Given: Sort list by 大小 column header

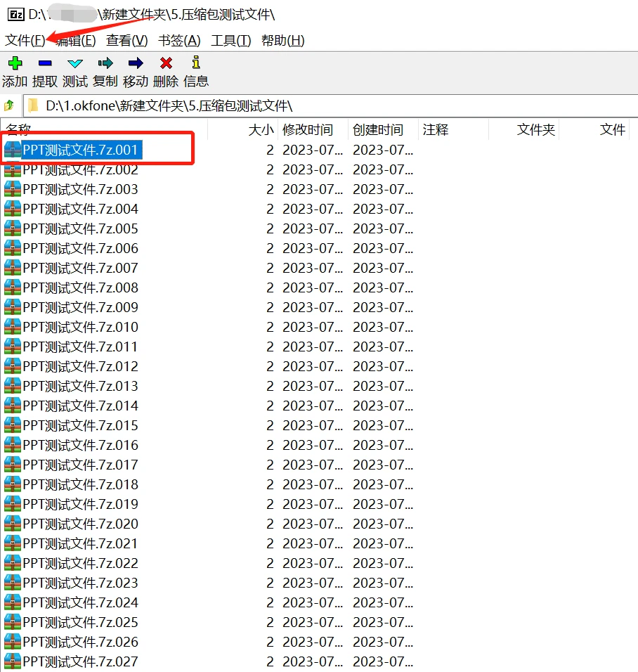Looking at the screenshot, I should pos(261,130).
